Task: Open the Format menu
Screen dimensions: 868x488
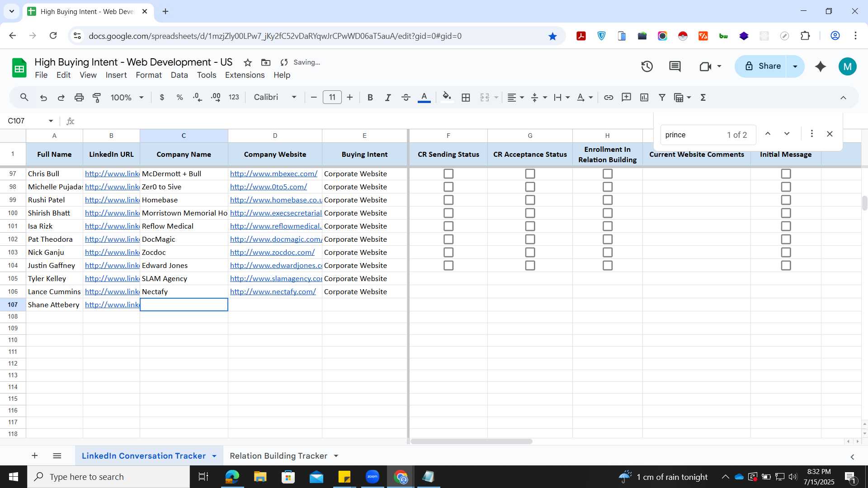Action: (x=149, y=75)
